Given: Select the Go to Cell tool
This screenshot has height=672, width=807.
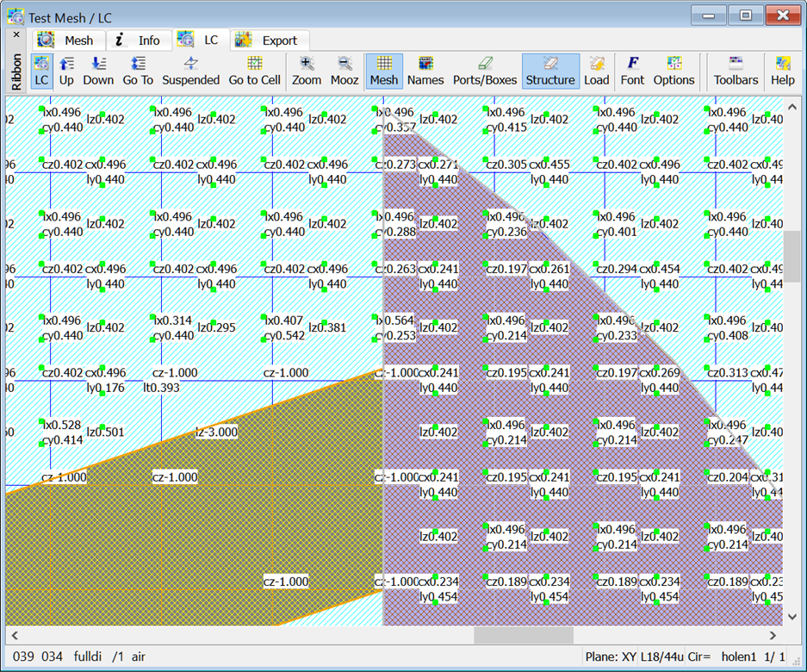Looking at the screenshot, I should (x=255, y=71).
